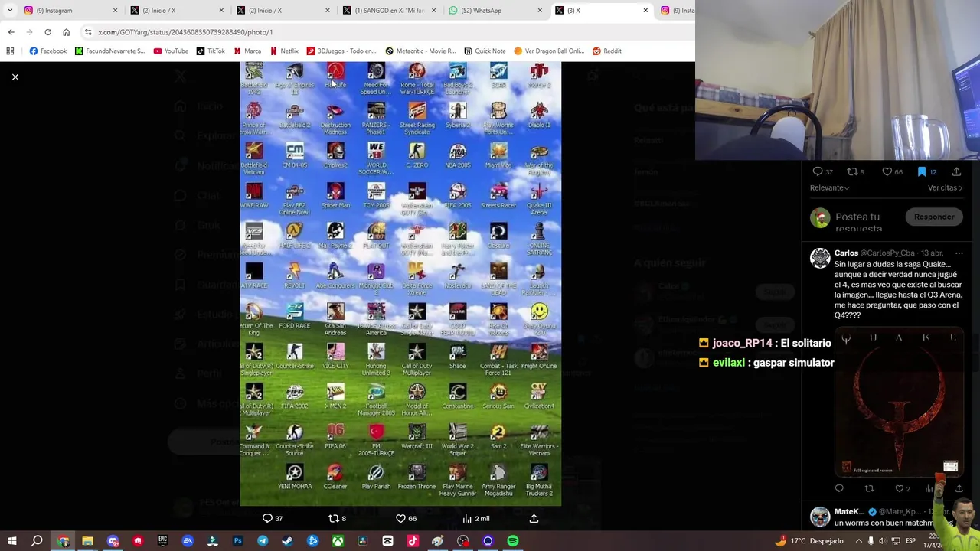Close the photo viewer with the X
The image size is (980, 551).
point(15,77)
